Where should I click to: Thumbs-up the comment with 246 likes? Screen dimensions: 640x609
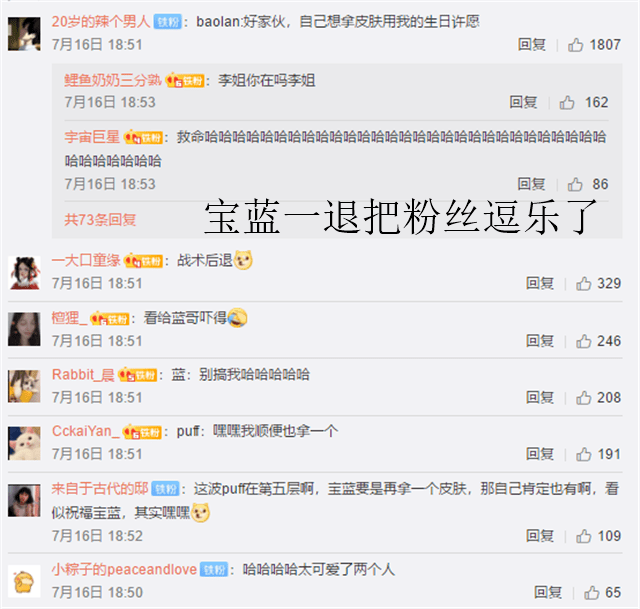pyautogui.click(x=584, y=341)
